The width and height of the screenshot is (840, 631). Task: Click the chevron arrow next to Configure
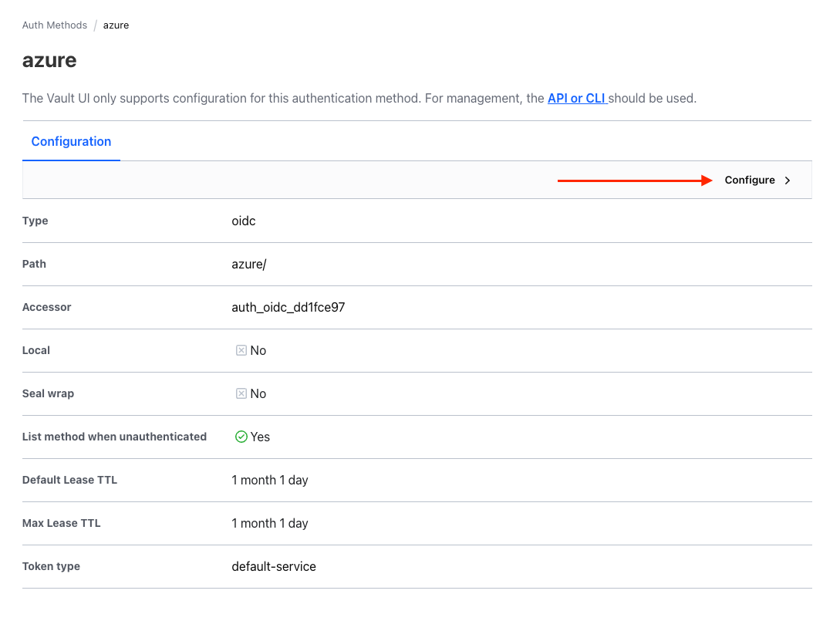788,181
